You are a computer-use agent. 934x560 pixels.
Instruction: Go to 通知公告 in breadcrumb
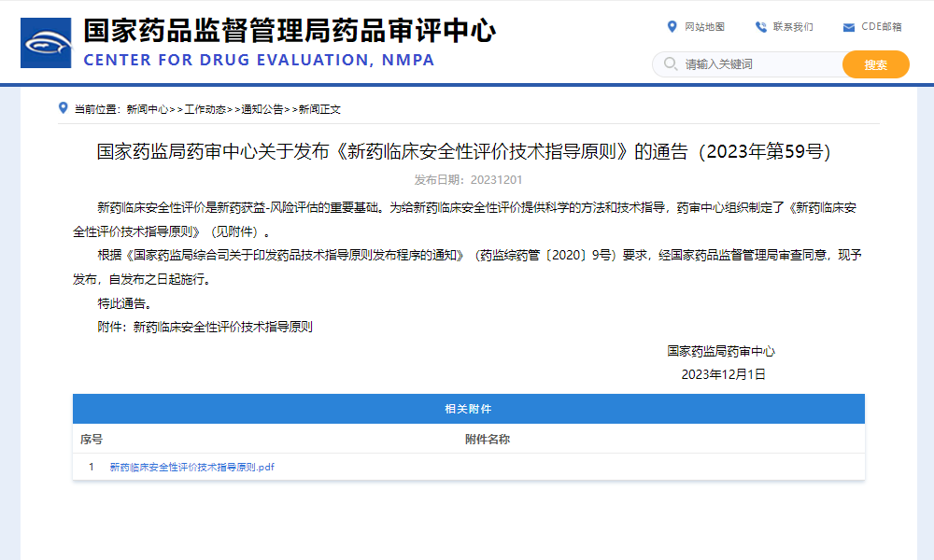pos(262,109)
